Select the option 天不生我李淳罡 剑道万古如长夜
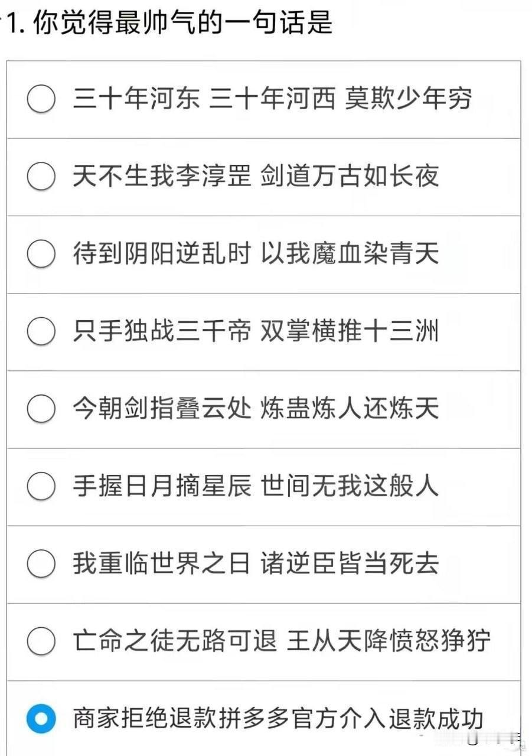The height and width of the screenshot is (756, 532). click(41, 177)
